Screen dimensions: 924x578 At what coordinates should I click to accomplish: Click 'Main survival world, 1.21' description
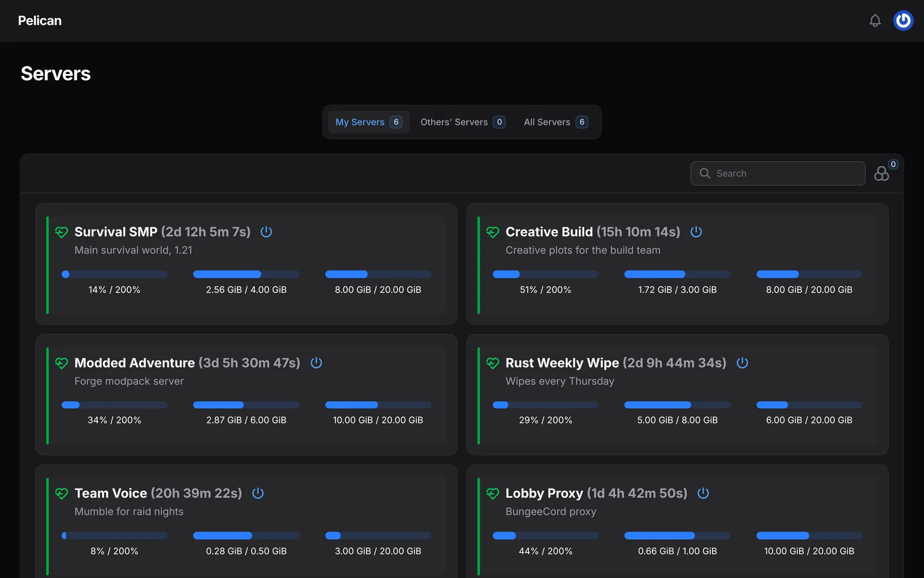[133, 250]
